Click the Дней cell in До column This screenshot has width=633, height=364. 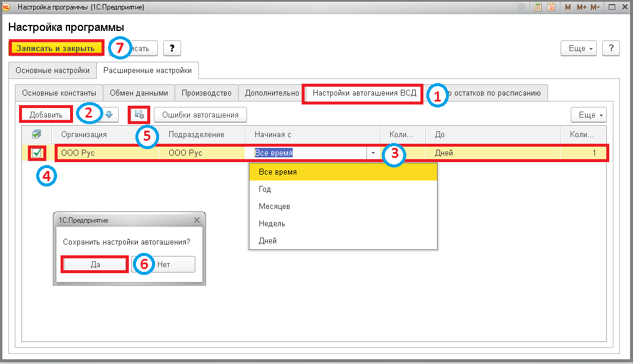[x=492, y=153]
